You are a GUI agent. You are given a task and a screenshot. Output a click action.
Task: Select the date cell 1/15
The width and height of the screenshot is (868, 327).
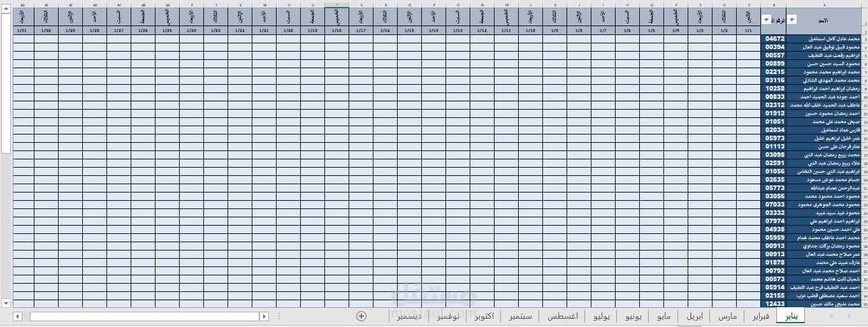click(x=409, y=31)
